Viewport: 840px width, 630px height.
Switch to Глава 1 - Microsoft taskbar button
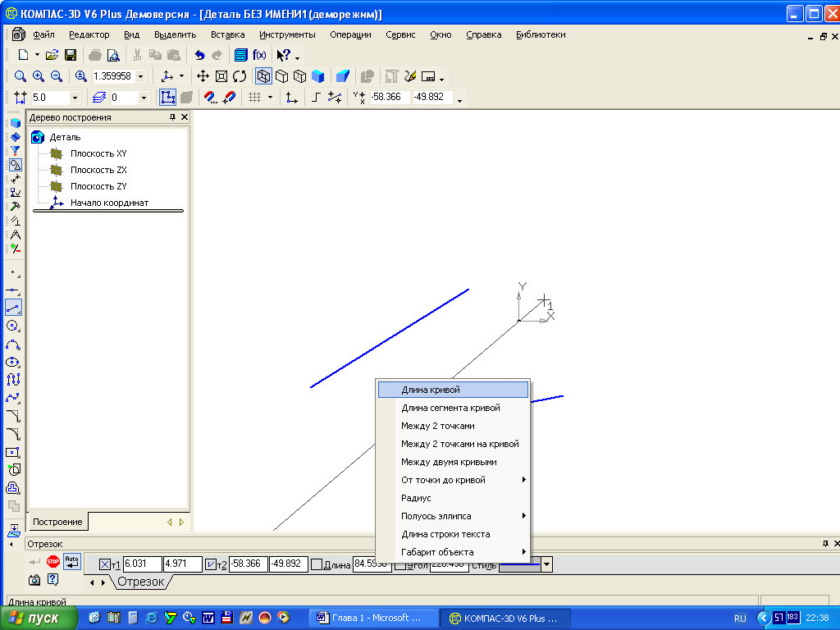(x=374, y=619)
